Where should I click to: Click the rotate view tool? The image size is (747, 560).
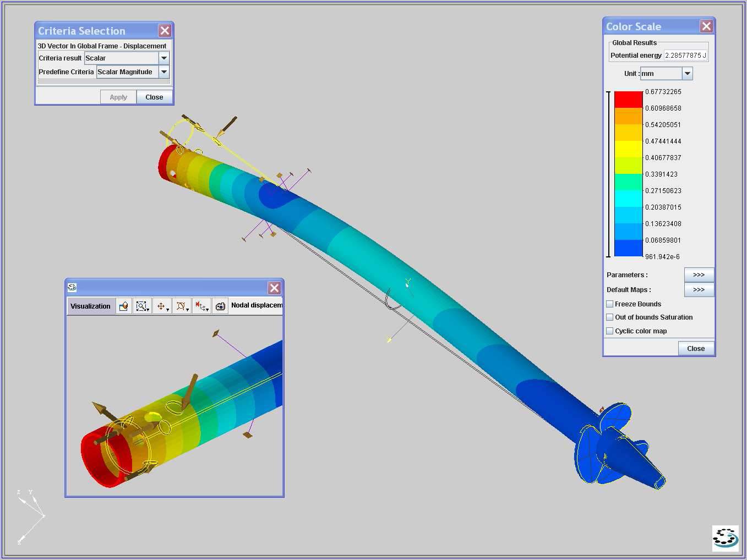181,306
